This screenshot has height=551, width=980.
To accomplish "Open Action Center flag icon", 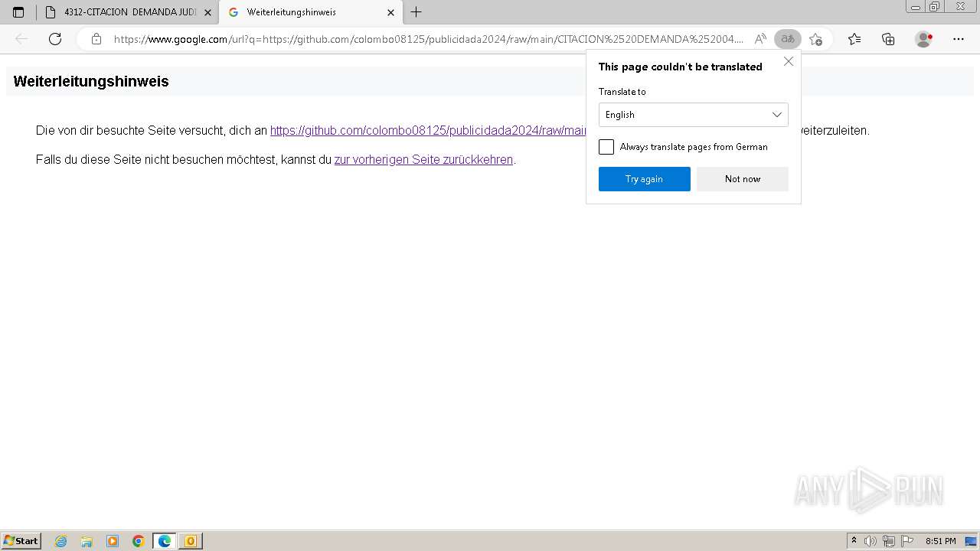I will pyautogui.click(x=907, y=541).
